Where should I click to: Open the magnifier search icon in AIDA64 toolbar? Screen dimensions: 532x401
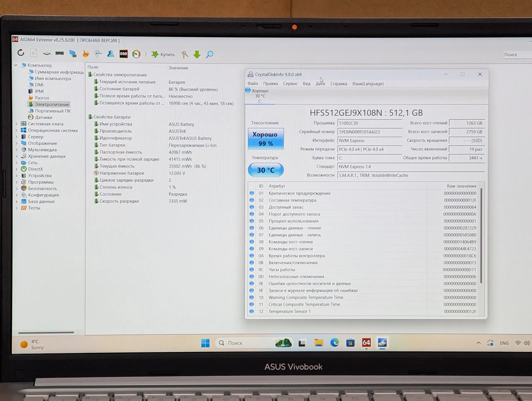tap(209, 54)
